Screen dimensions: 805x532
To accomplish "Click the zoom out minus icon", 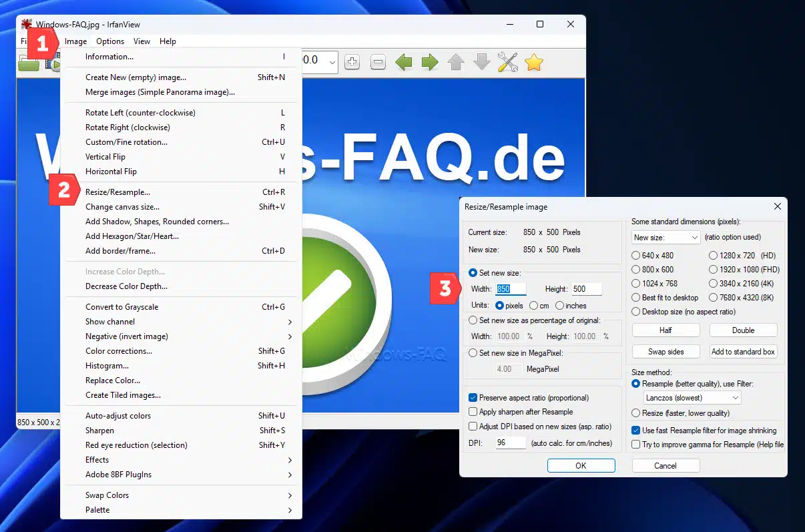I will click(378, 62).
